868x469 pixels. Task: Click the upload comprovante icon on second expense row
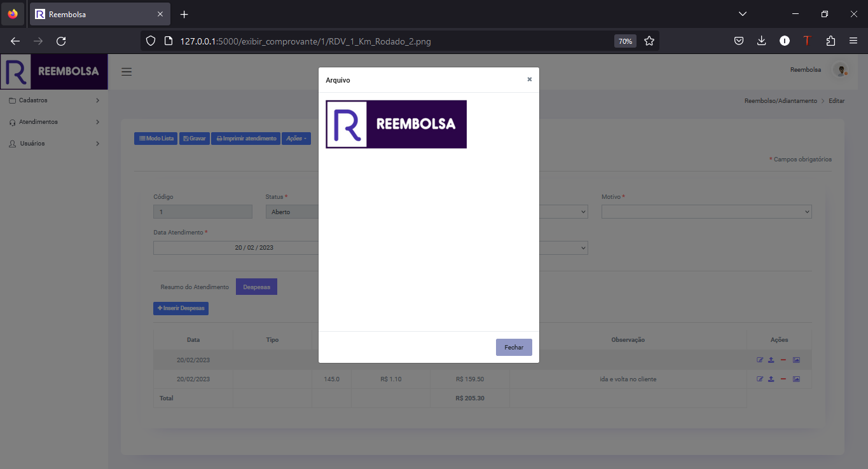[771, 379]
